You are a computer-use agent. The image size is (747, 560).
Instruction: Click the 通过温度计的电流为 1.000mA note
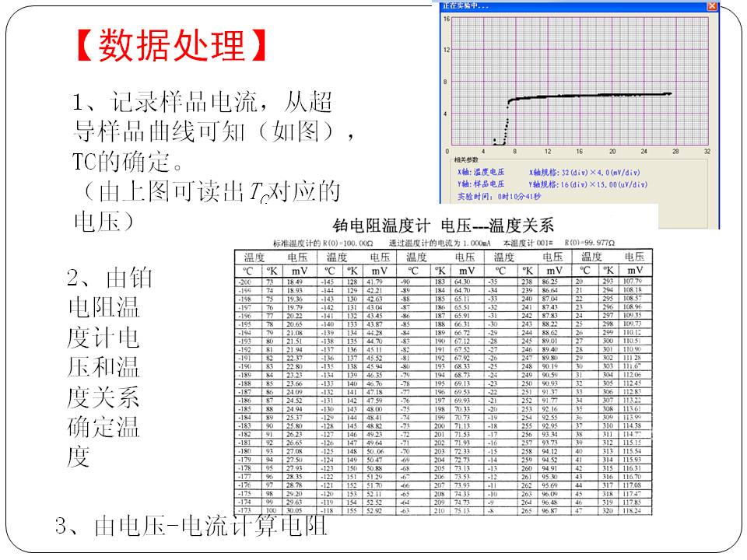tap(440, 243)
